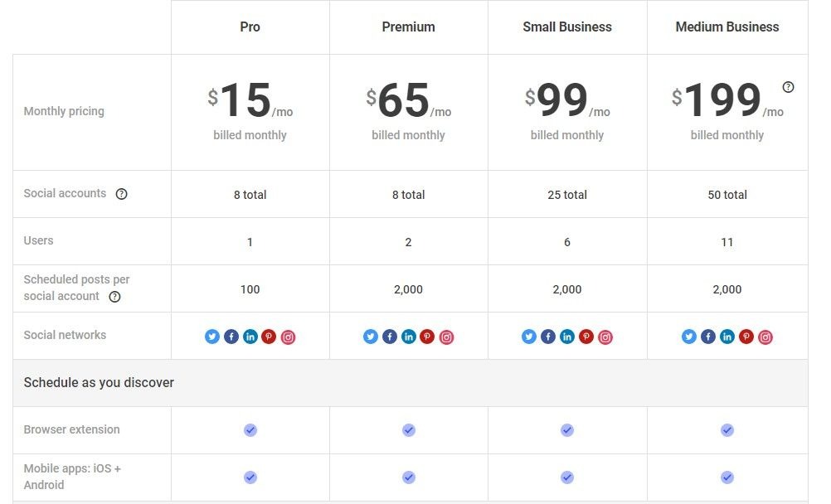
Task: Click Browser extension checkmark under Medium Business
Action: [727, 430]
